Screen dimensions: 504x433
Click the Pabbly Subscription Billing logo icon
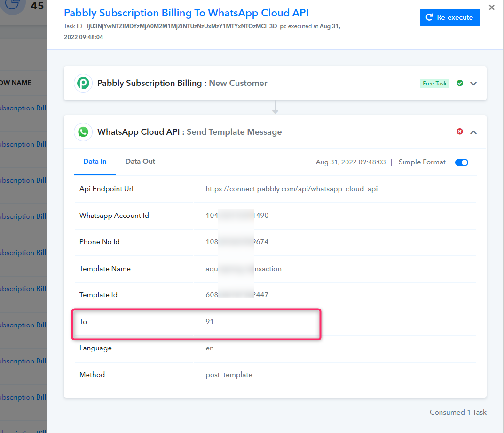83,83
